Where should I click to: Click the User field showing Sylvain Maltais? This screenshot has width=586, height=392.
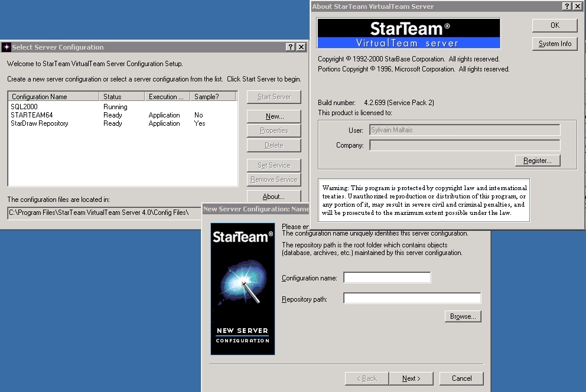(x=465, y=130)
